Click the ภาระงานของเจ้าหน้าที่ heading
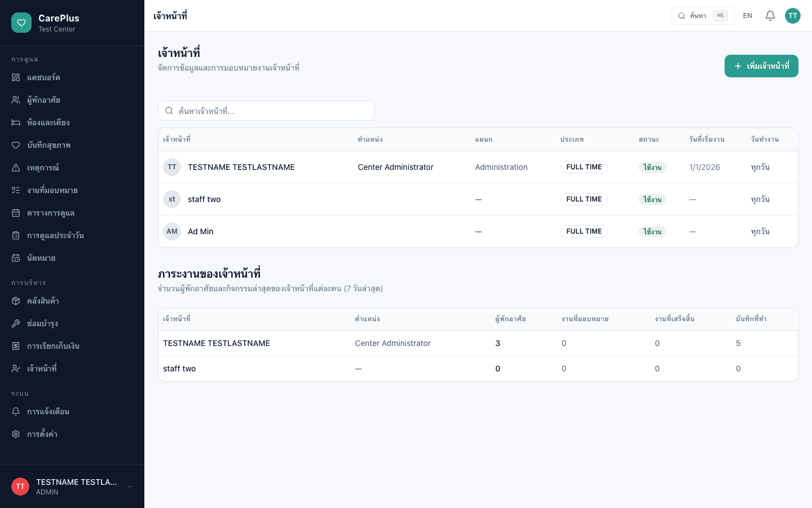Image resolution: width=812 pixels, height=508 pixels. tap(209, 274)
